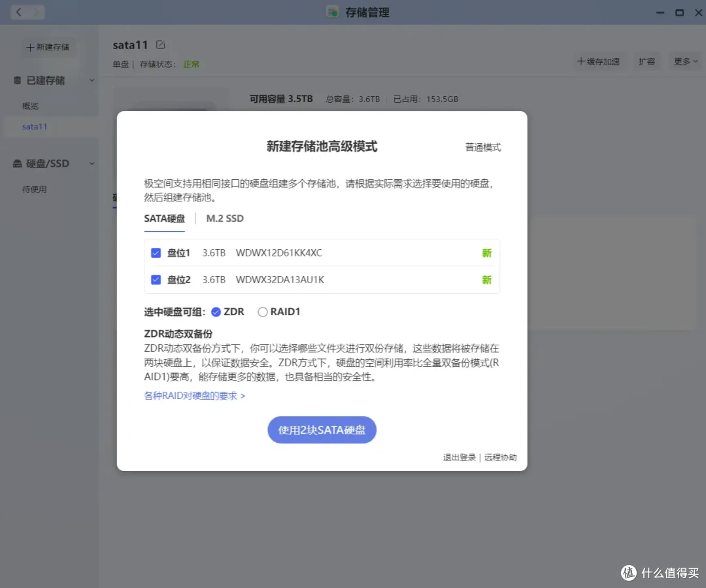The image size is (706, 588).
Task: Select sata11 in the left sidebar
Action: coord(35,126)
